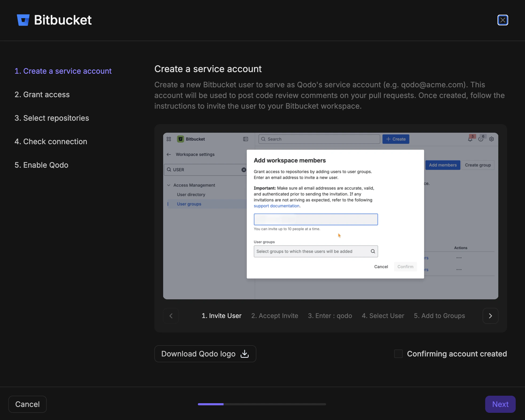The image size is (525, 420).
Task: Open Bitbucket settings gear icon
Action: [492, 139]
